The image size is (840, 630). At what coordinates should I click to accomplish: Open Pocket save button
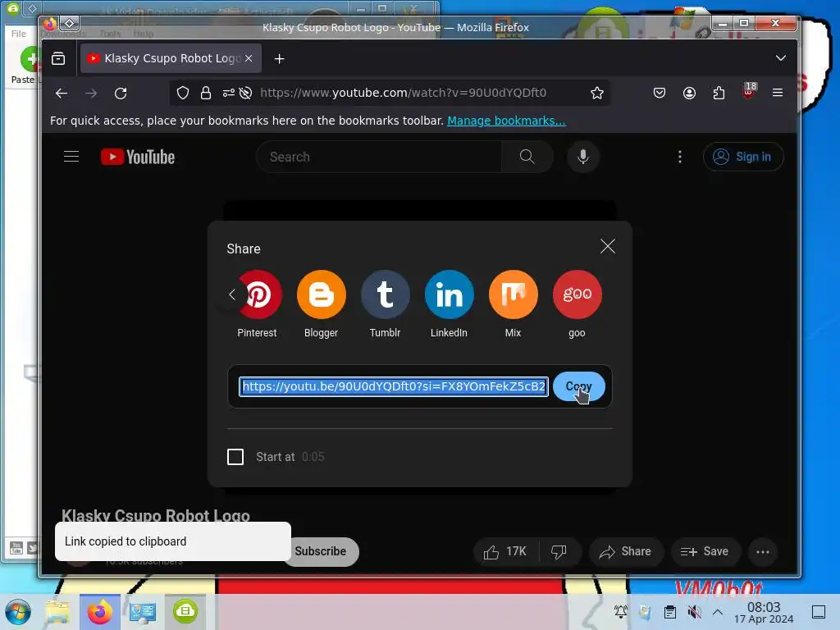[x=660, y=94]
